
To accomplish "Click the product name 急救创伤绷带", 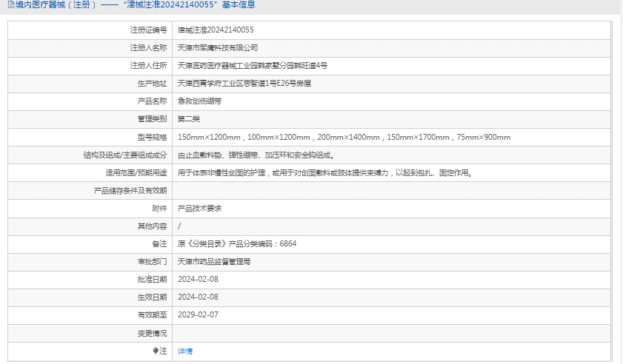I will pyautogui.click(x=199, y=101).
